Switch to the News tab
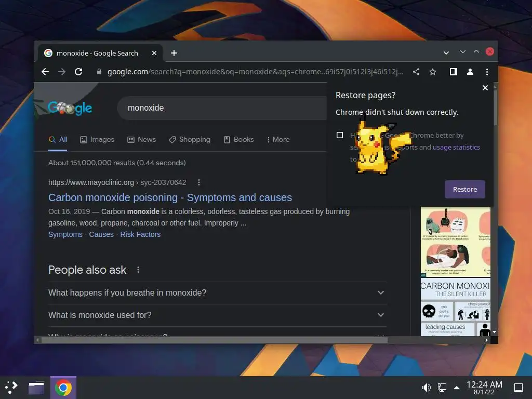The width and height of the screenshot is (532, 399). click(141, 139)
